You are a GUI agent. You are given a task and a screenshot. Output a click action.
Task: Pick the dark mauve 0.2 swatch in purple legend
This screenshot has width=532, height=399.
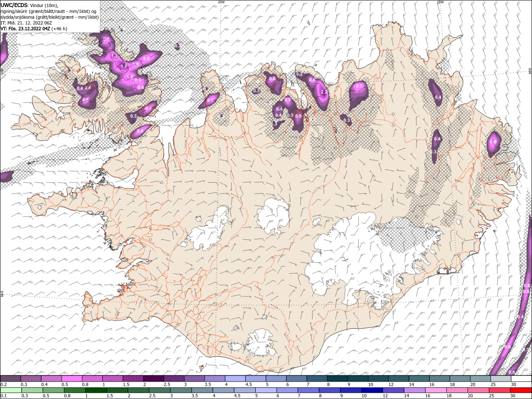(x=10, y=379)
